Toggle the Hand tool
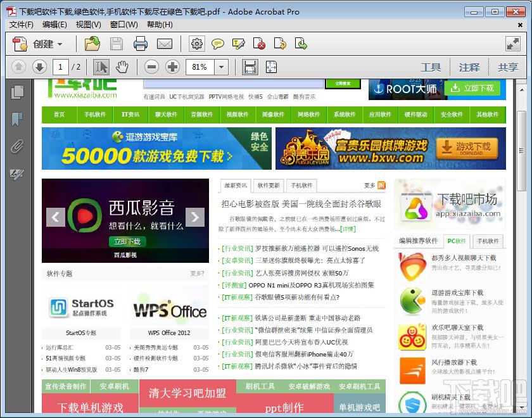 tap(122, 66)
